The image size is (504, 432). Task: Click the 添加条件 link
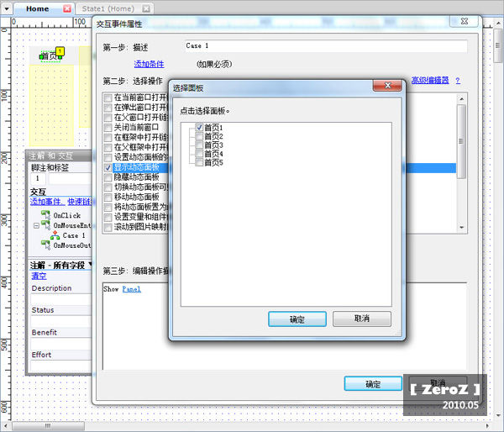149,64
